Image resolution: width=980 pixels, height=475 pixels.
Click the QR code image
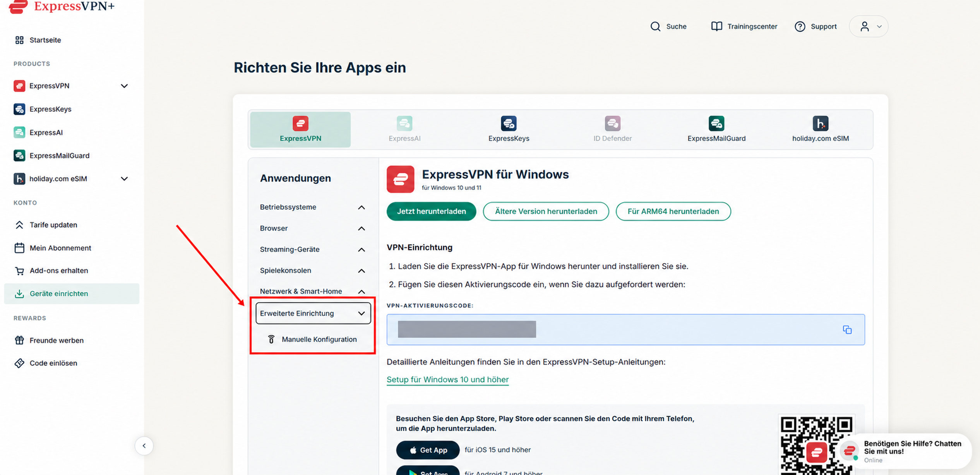pyautogui.click(x=816, y=445)
